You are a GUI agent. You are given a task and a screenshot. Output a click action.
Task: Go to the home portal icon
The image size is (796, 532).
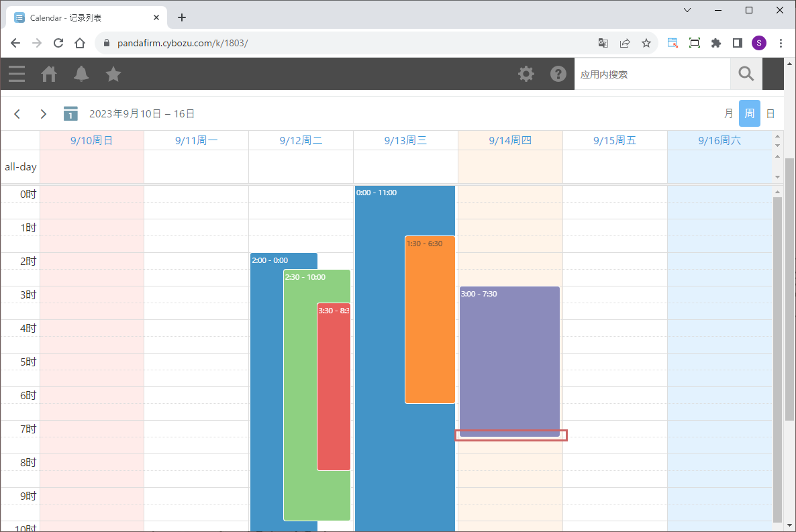(49, 74)
